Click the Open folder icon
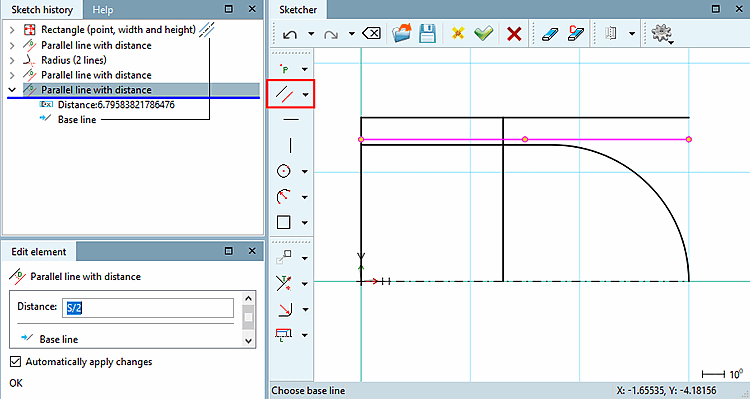Viewport: 750px width, 399px height. pyautogui.click(x=401, y=34)
